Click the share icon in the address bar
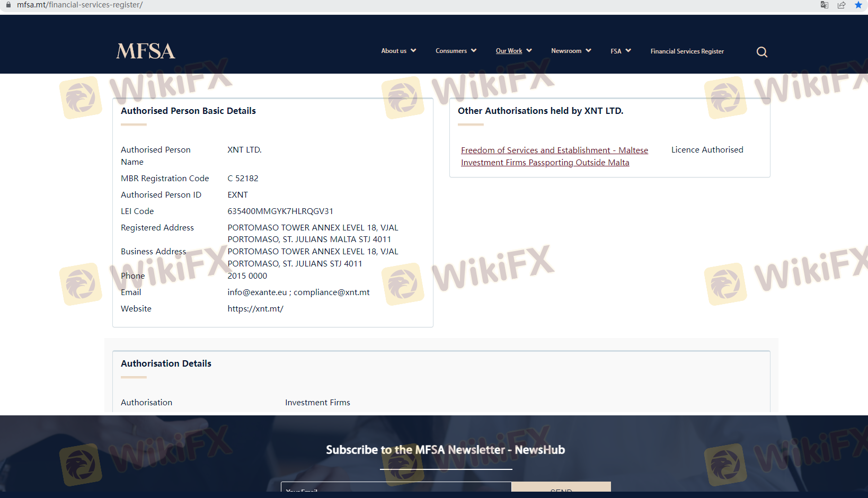This screenshot has height=498, width=868. (841, 5)
